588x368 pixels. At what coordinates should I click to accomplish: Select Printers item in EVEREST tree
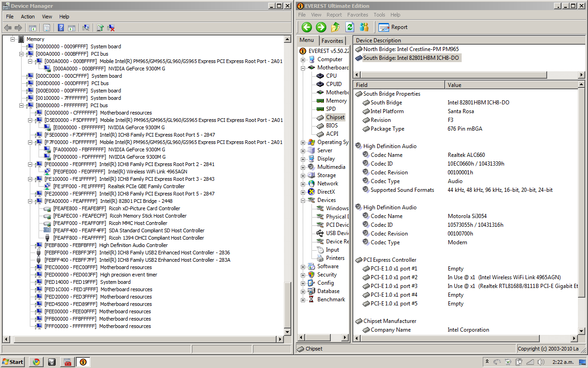(335, 258)
